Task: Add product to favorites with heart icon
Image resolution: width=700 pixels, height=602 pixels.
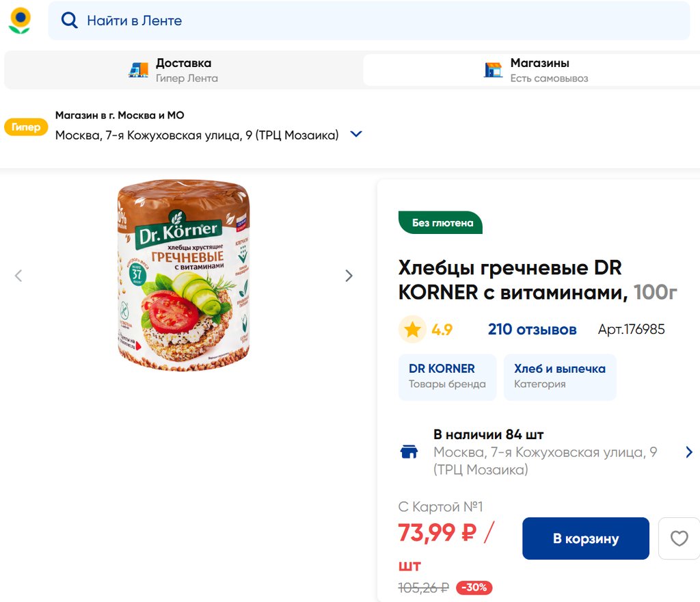Action: [679, 538]
